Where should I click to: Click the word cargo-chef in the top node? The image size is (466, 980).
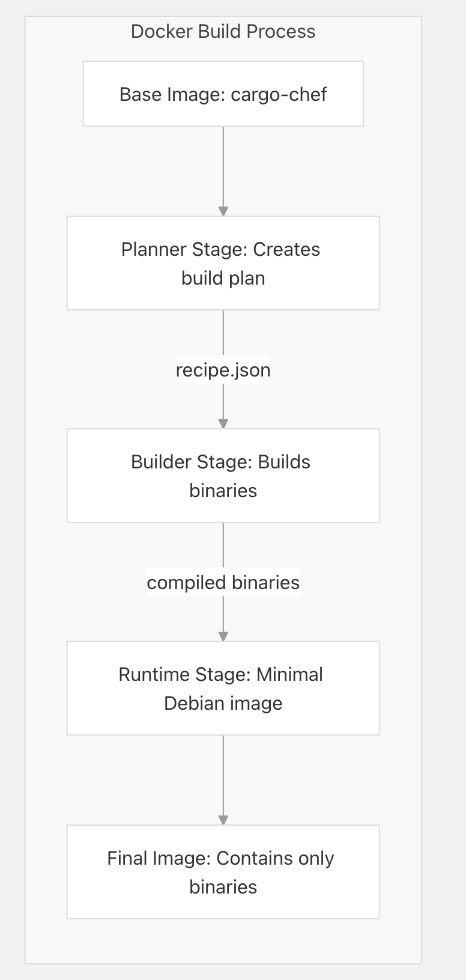pyautogui.click(x=279, y=94)
